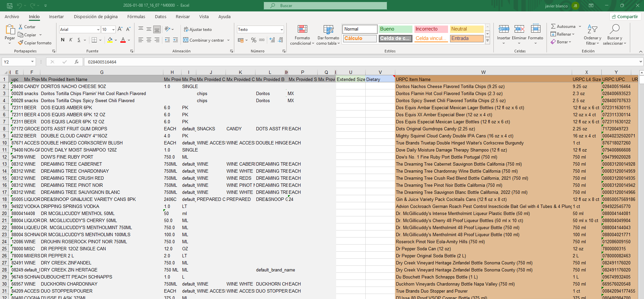Switch to the Insertar tab
The image size is (644, 299).
(x=56, y=16)
